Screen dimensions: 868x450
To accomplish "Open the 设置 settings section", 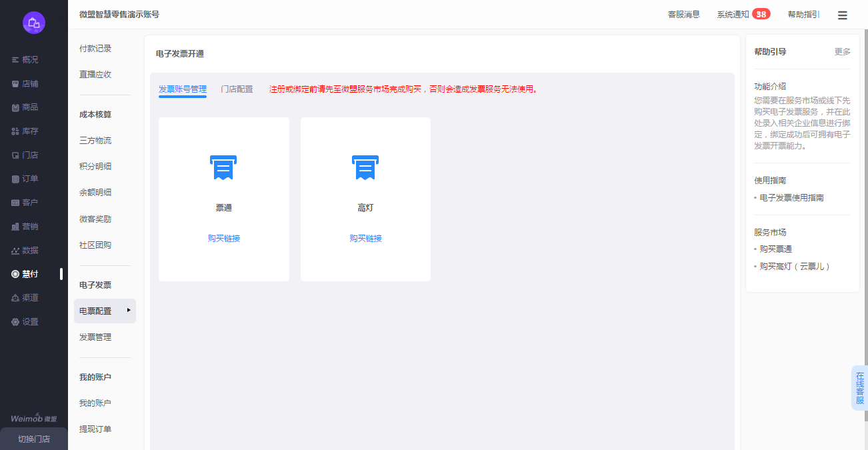I will pos(25,322).
